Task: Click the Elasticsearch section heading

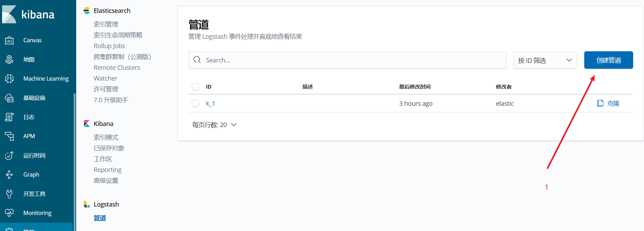Action: coord(112,11)
